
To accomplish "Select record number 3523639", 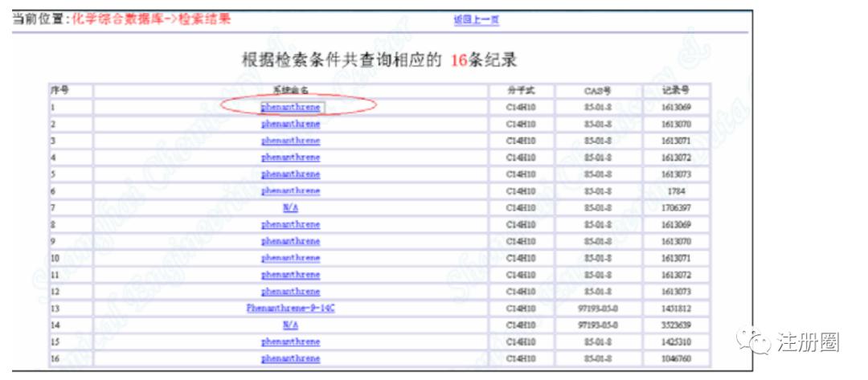I will tap(676, 325).
